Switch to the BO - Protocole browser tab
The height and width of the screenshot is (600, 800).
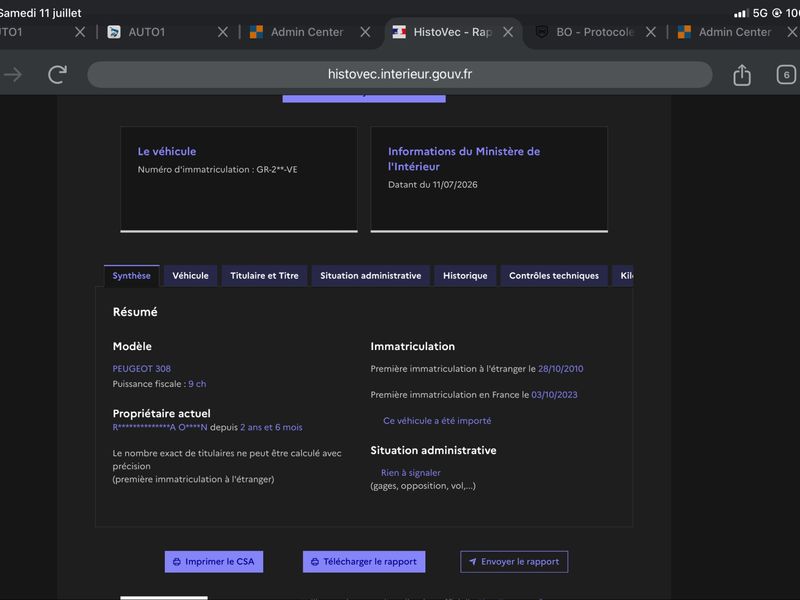click(585, 32)
